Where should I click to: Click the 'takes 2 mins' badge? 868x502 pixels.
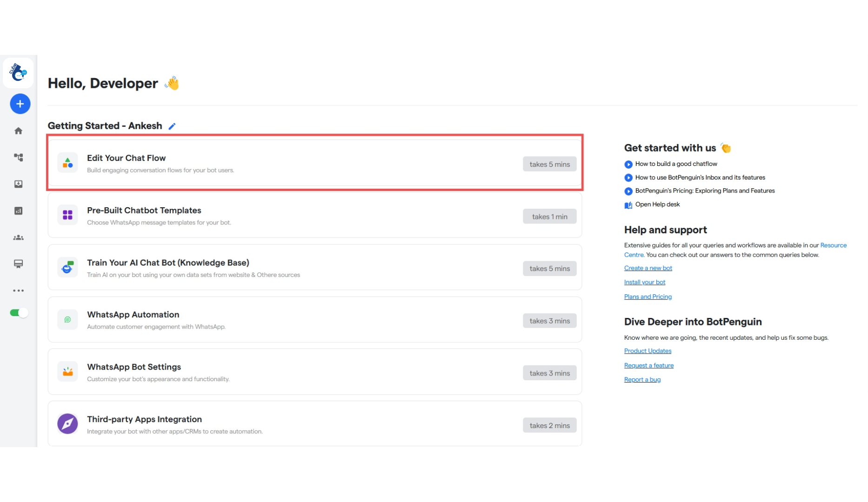click(549, 425)
